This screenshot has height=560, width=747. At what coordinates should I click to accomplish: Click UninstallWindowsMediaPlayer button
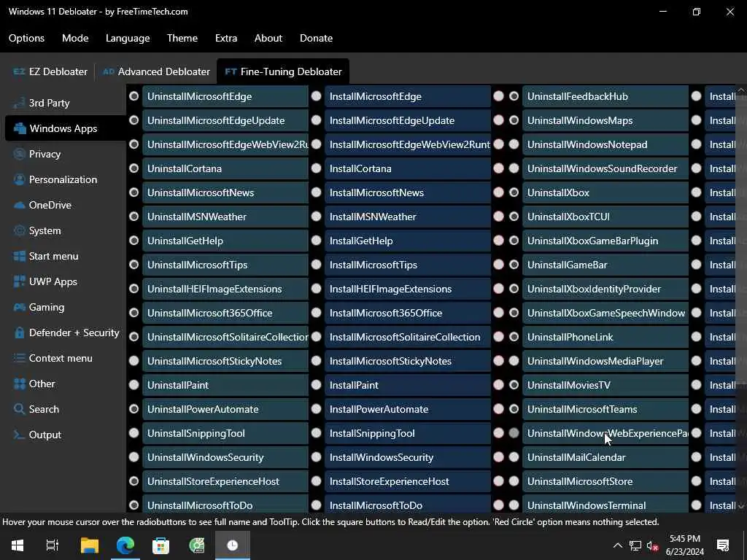pyautogui.click(x=605, y=361)
